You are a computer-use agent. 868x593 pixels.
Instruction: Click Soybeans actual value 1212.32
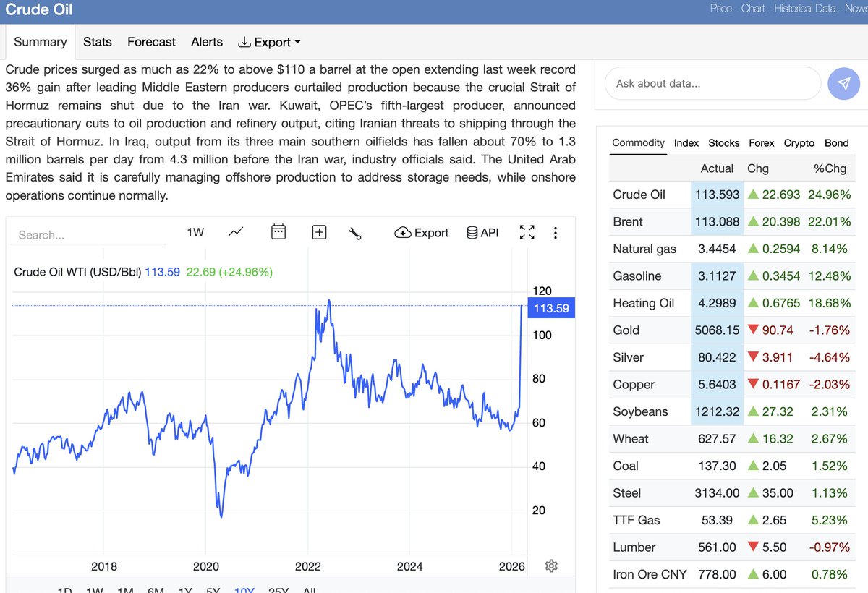coord(718,411)
